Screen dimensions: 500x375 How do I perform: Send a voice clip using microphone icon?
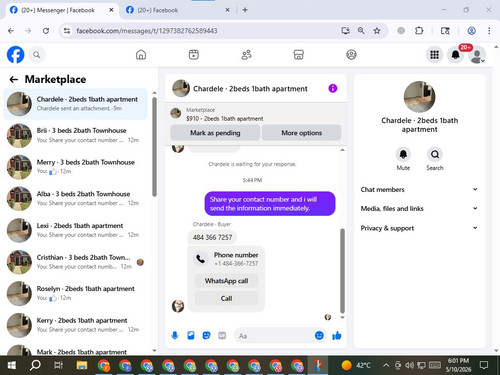click(x=175, y=335)
